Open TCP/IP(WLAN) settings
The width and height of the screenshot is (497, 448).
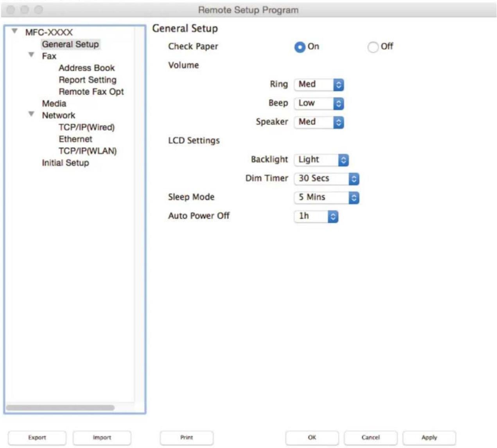88,151
